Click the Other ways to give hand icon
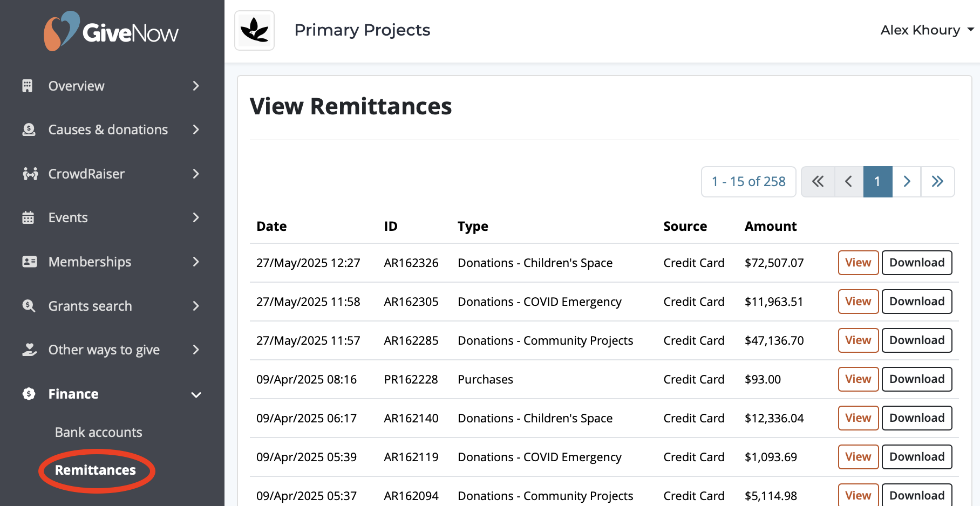The image size is (980, 506). coord(30,350)
